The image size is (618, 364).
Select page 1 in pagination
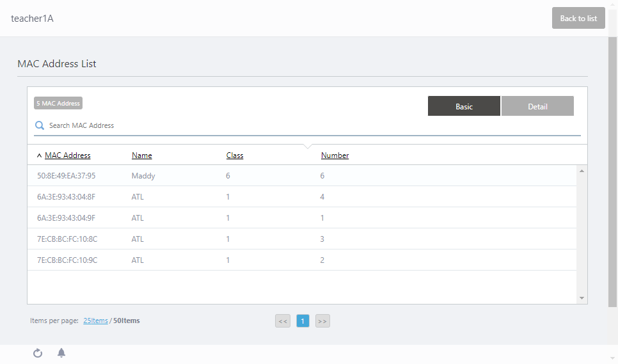coord(303,321)
